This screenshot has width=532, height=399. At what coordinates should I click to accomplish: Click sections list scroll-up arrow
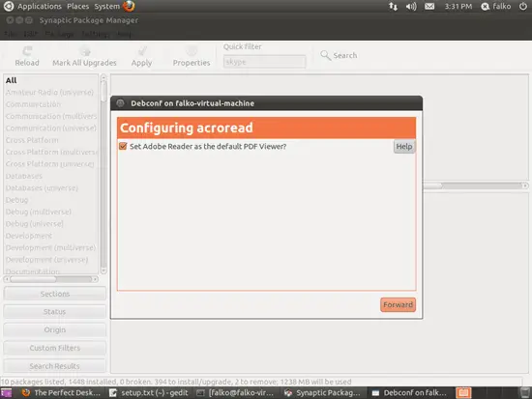coord(103,77)
